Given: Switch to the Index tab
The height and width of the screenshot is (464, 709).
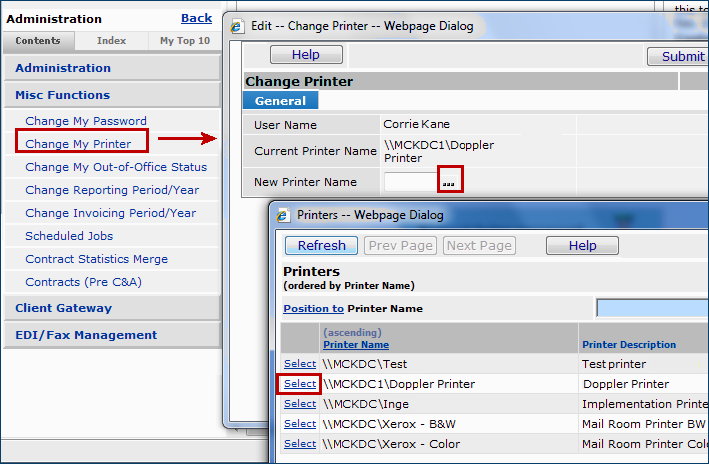Looking at the screenshot, I should (111, 41).
